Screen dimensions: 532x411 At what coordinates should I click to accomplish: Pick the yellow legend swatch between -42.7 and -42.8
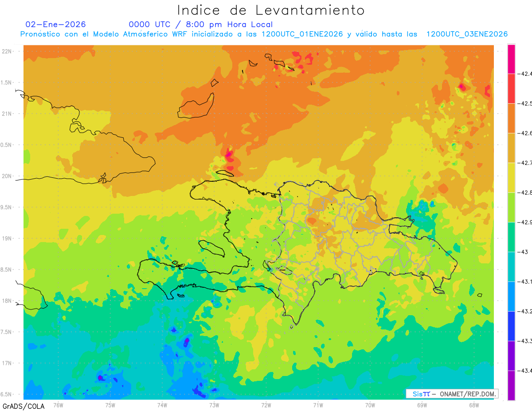point(511,177)
